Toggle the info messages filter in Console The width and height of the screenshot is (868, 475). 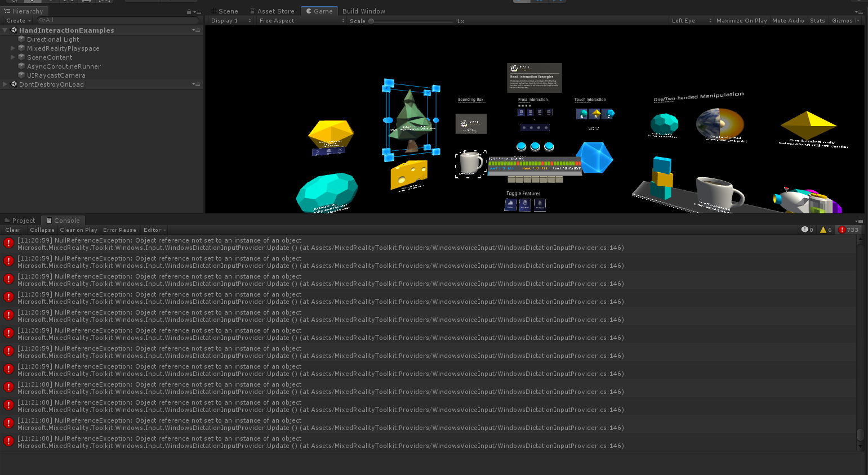pos(806,230)
